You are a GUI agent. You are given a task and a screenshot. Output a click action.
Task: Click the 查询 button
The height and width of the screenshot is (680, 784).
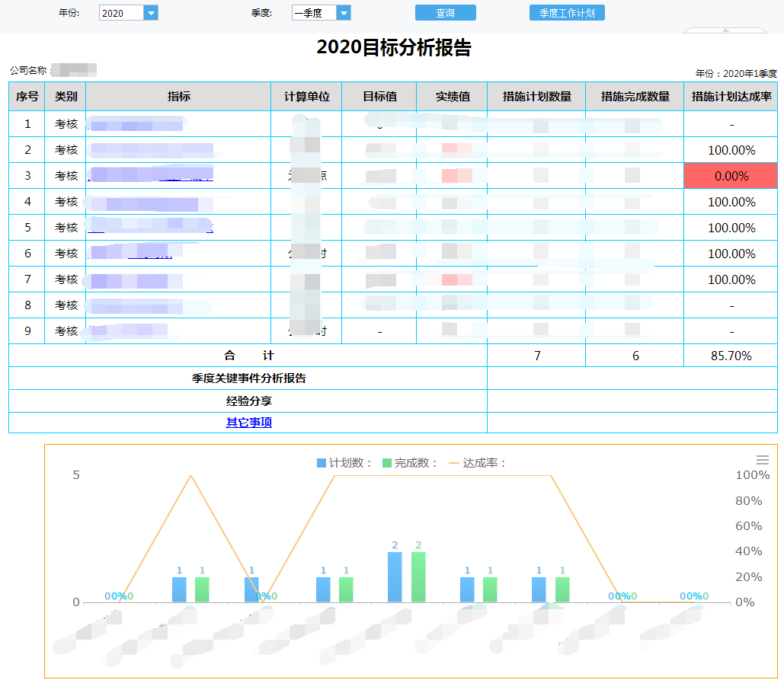(445, 13)
